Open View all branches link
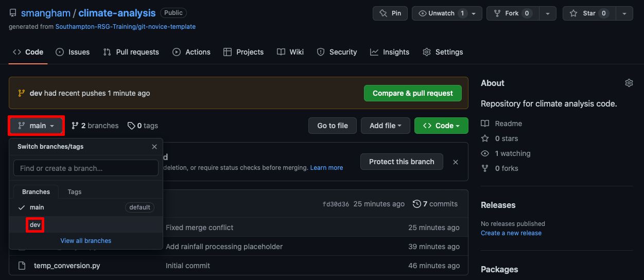The width and height of the screenshot is (644, 280). coord(86,240)
